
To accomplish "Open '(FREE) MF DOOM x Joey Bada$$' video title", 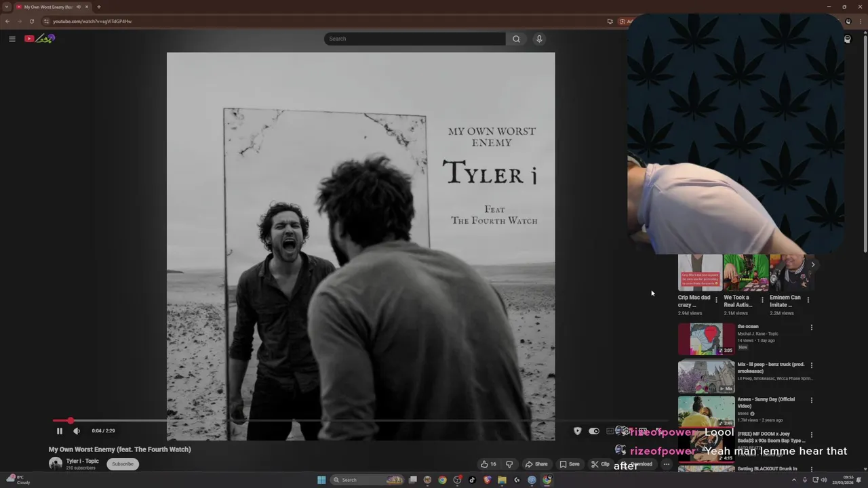I will click(x=771, y=437).
